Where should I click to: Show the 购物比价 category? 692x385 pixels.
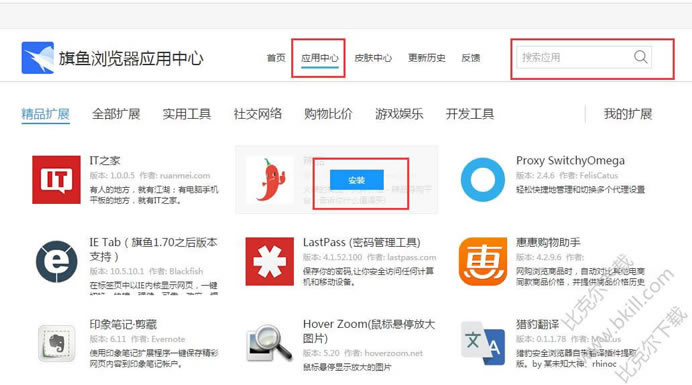click(328, 114)
